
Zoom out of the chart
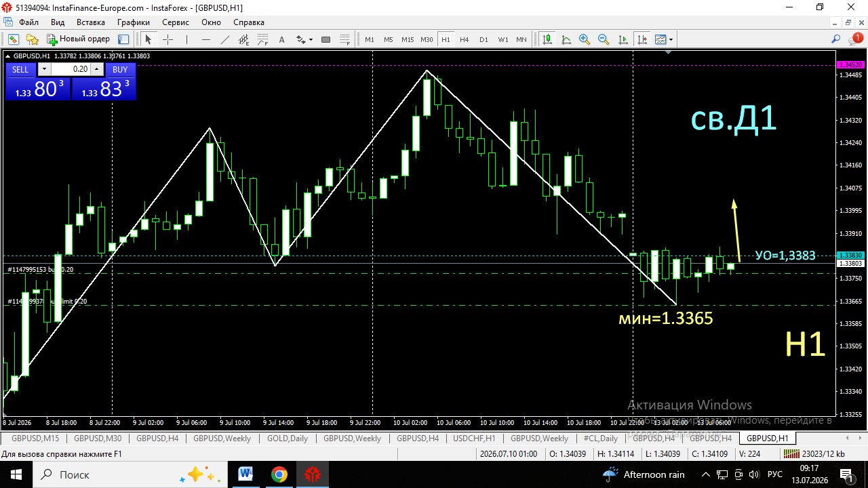tap(604, 39)
